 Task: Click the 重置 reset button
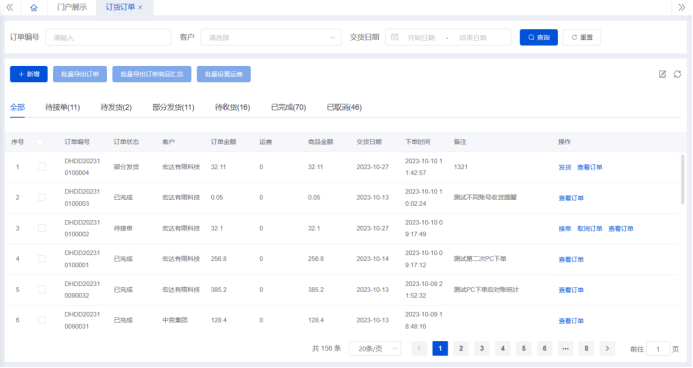tap(582, 38)
